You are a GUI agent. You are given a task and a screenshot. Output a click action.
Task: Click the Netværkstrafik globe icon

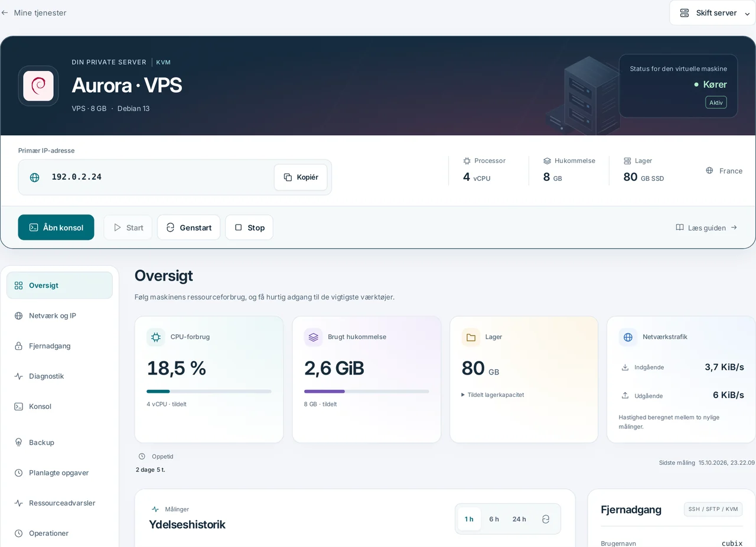(x=628, y=337)
